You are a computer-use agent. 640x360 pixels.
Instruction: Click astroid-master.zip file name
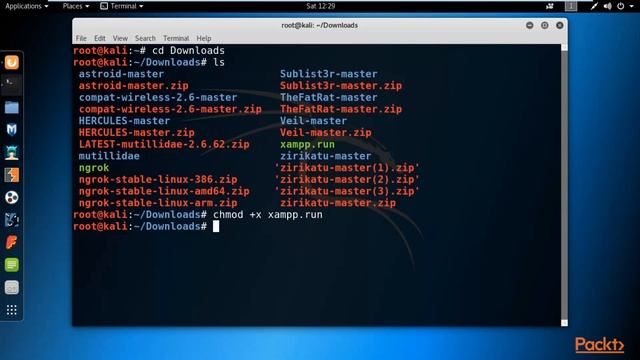133,86
